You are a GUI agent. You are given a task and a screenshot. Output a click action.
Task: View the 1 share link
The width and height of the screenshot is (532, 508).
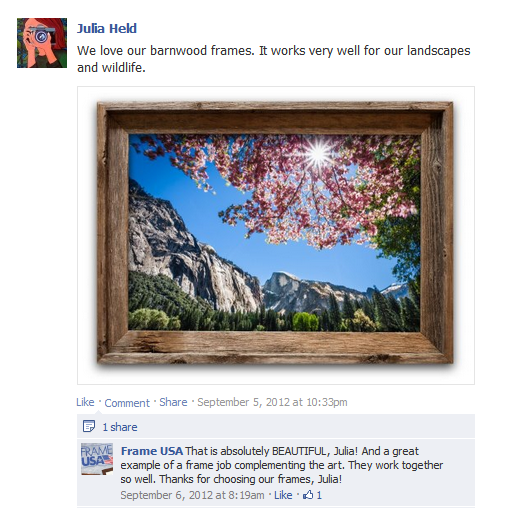(120, 427)
